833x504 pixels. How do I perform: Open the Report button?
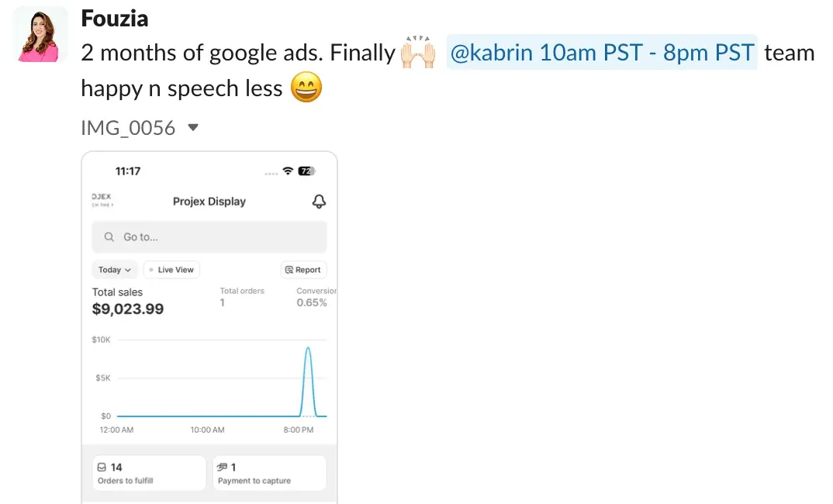pos(303,270)
